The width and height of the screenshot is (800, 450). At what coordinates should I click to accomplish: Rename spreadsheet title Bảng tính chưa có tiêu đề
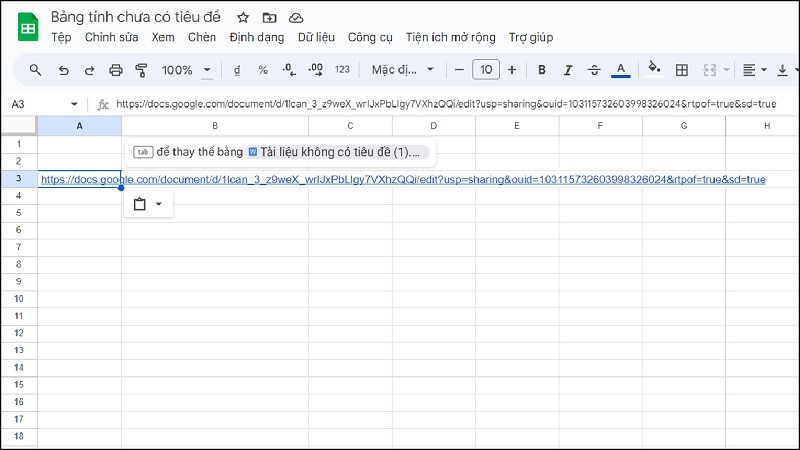coord(136,17)
